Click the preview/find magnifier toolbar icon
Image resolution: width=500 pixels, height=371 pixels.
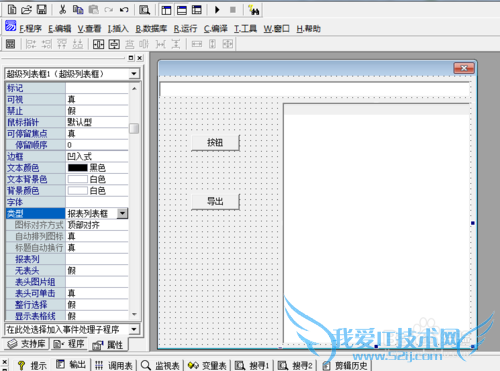coord(144,10)
